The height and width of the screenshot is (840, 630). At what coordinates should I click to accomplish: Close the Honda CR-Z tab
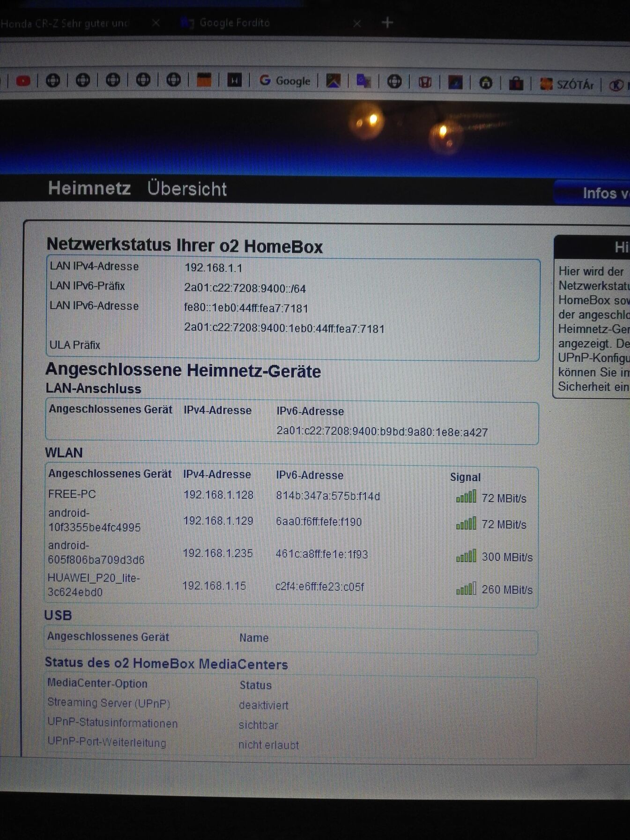click(156, 23)
